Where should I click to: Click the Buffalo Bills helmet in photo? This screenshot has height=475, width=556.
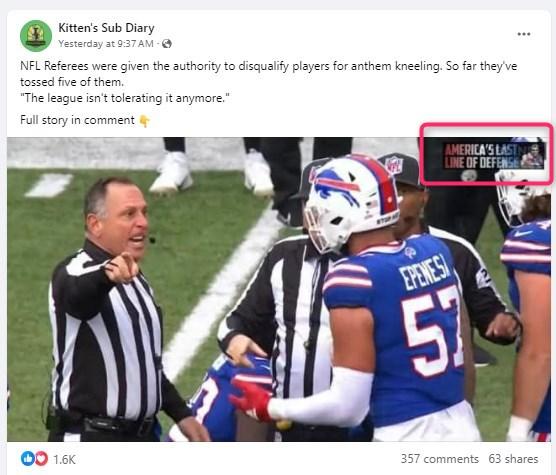(351, 202)
